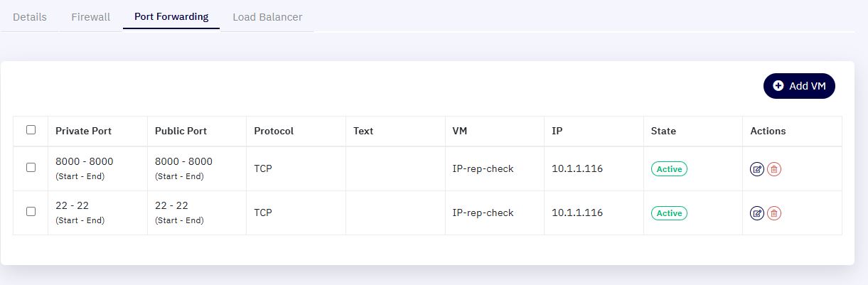Check the 8000 - 8000 row checkbox
The height and width of the screenshot is (285, 868).
31,168
